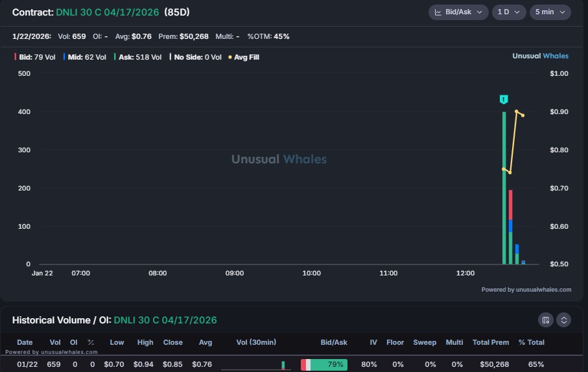Screen dimensions: 588x372
Task: Open the Bid/Ask chart type dropdown
Action: click(x=458, y=12)
